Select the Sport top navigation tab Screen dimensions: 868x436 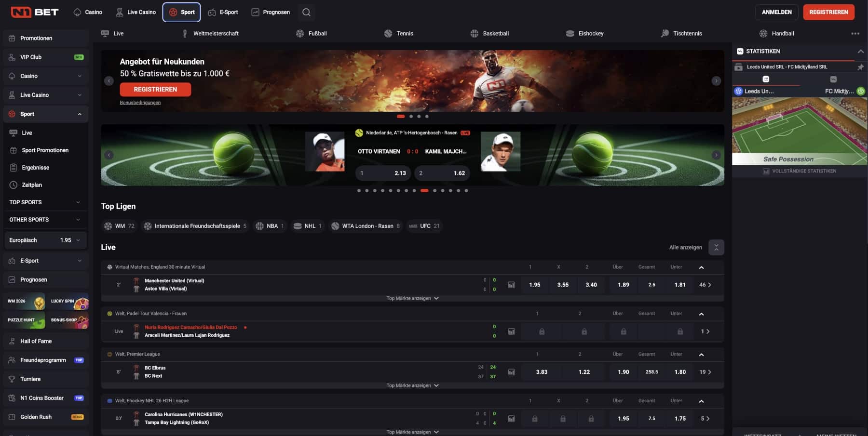(182, 12)
